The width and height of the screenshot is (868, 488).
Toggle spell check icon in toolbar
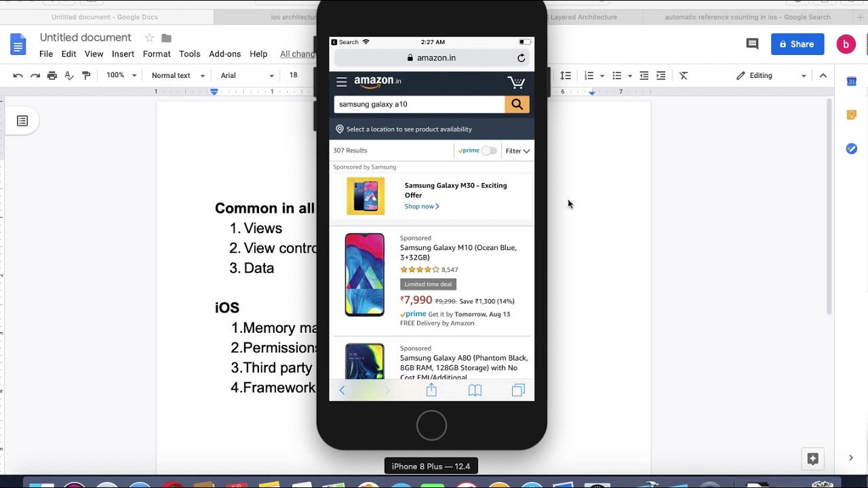tap(69, 75)
